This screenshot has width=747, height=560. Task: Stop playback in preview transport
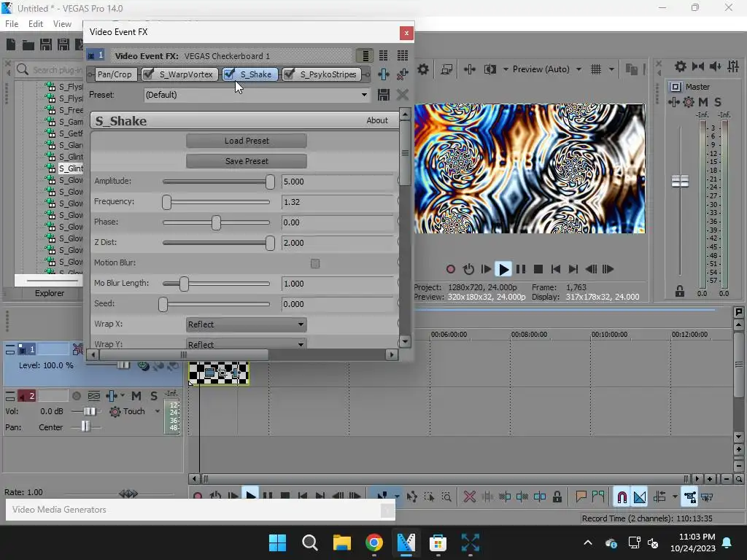pyautogui.click(x=538, y=269)
